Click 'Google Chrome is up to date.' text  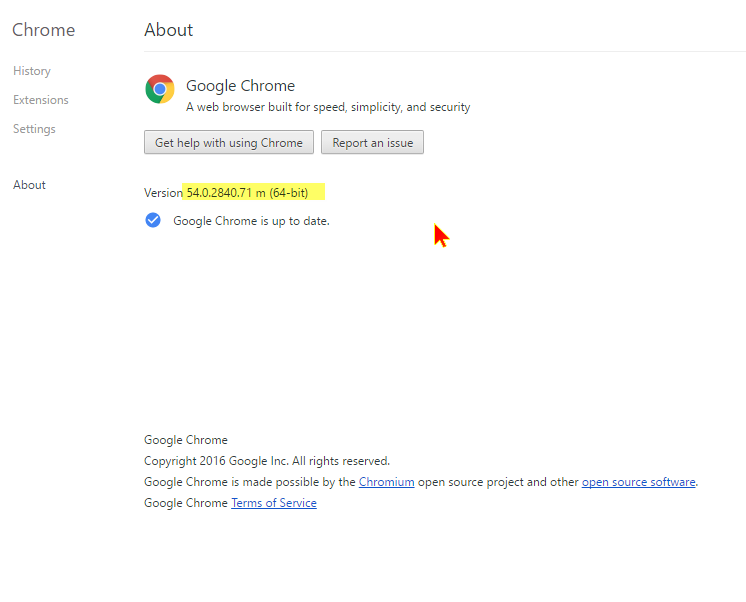pos(251,221)
